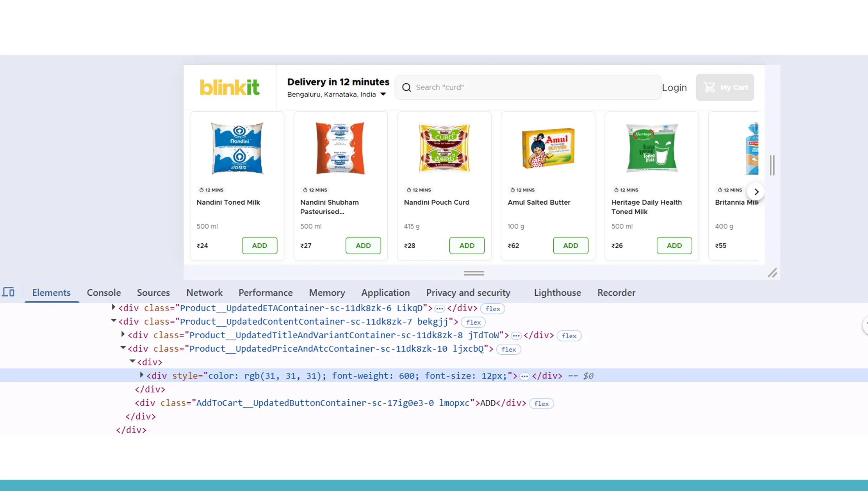Toggle flex badge on AddToCart UpdatedButtonContainer
The image size is (868, 491).
541,404
